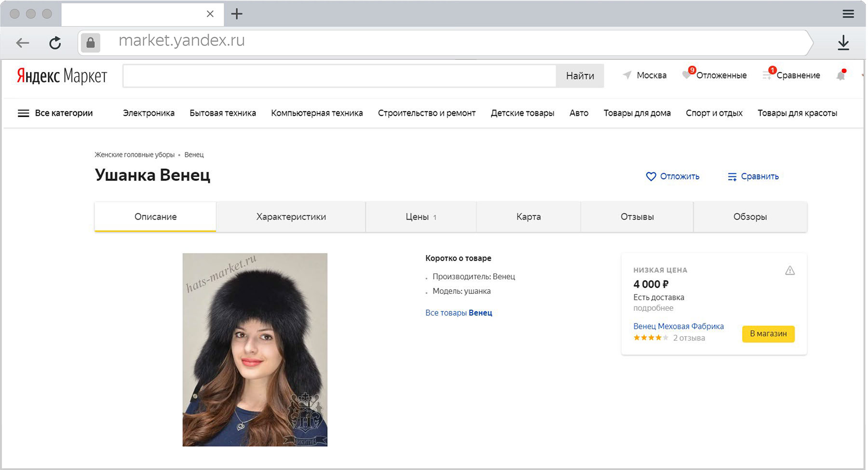Screen dimensions: 868x470
Task: Switch to the Характеристики tab
Action: pyautogui.click(x=291, y=217)
